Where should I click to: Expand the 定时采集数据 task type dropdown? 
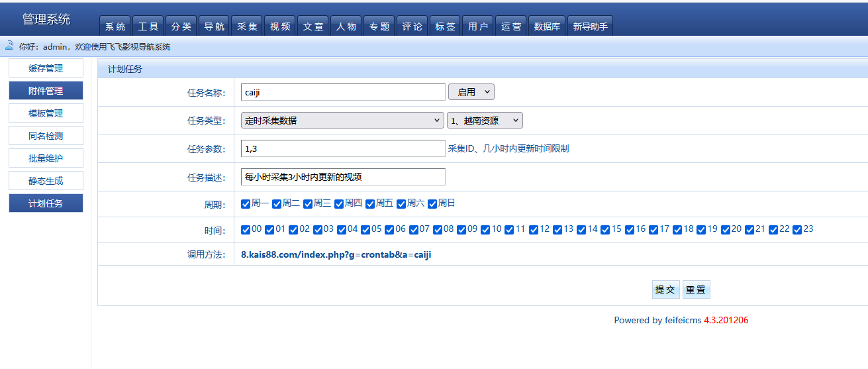point(342,121)
